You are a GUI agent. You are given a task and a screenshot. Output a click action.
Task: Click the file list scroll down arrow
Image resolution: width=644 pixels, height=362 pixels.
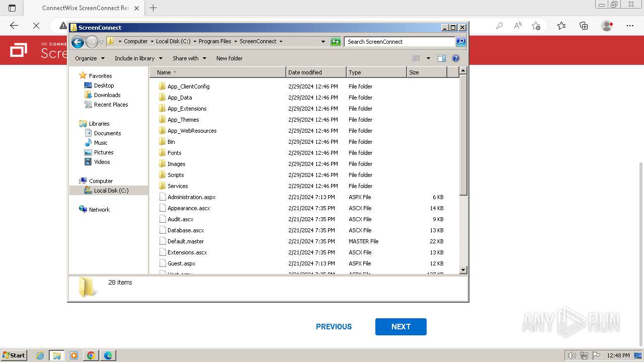pyautogui.click(x=463, y=270)
